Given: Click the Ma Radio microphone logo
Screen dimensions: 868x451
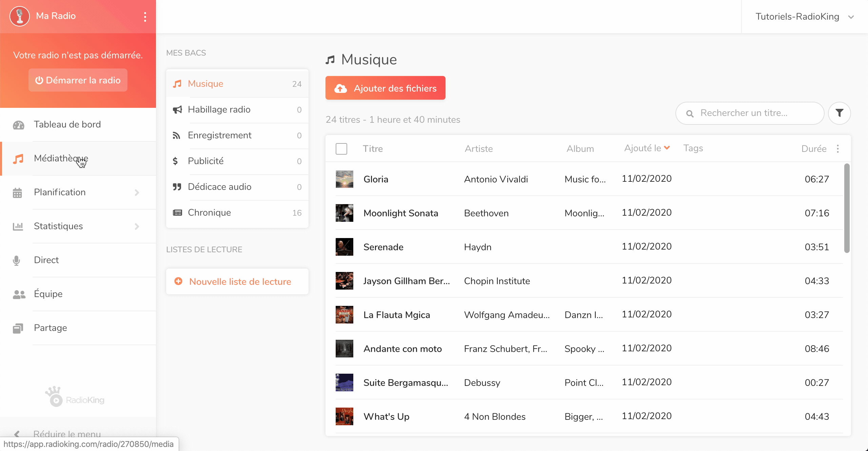Looking at the screenshot, I should (x=20, y=16).
